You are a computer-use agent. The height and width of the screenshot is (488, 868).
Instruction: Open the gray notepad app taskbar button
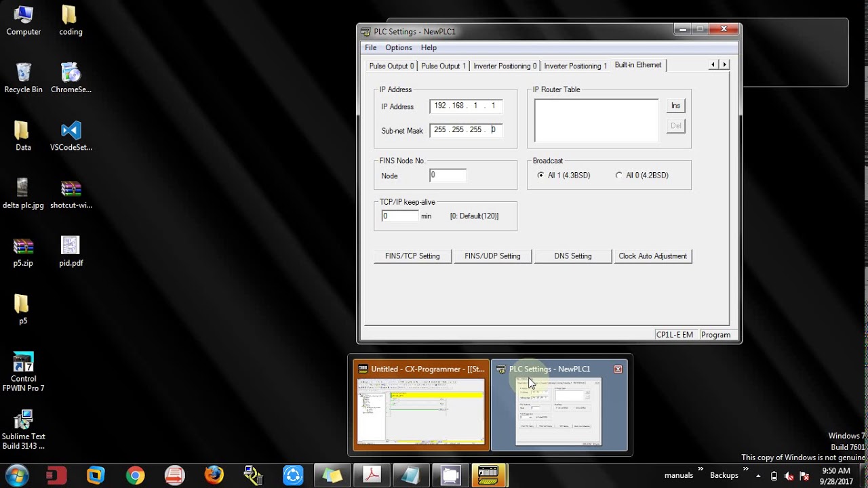tap(411, 476)
